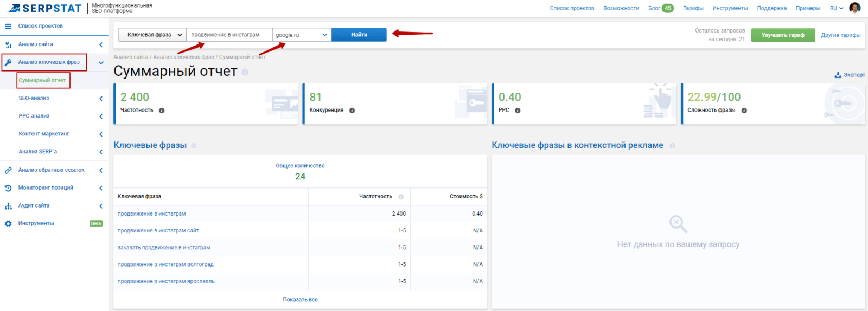
Task: Click the Анализ сайта breadcrumb link
Action: (131, 57)
